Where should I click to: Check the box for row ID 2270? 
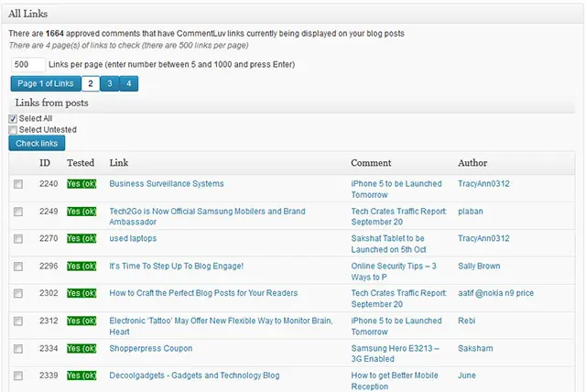(x=18, y=239)
